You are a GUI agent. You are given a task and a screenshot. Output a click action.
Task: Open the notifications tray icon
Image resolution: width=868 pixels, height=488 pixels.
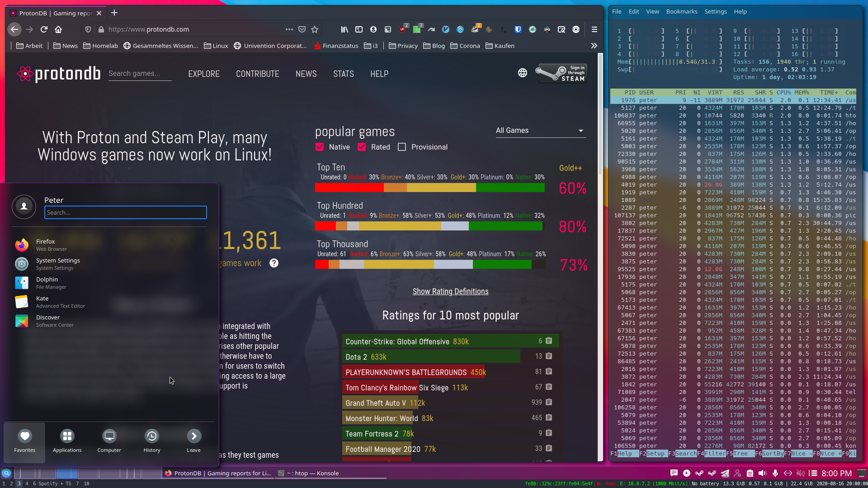pos(674,473)
